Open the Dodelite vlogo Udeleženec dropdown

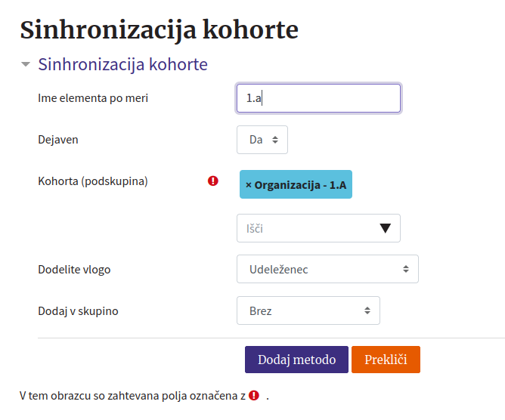pyautogui.click(x=327, y=269)
